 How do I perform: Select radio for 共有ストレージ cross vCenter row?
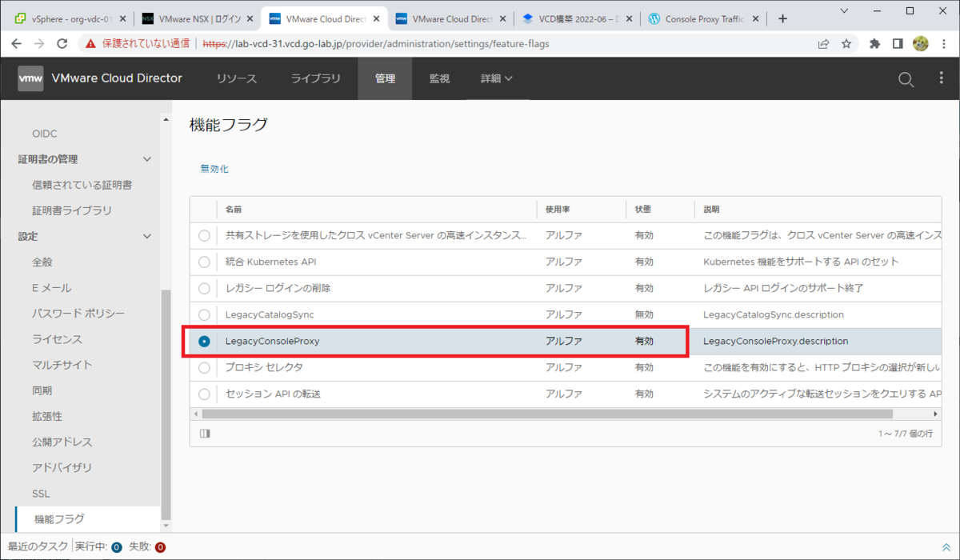204,236
